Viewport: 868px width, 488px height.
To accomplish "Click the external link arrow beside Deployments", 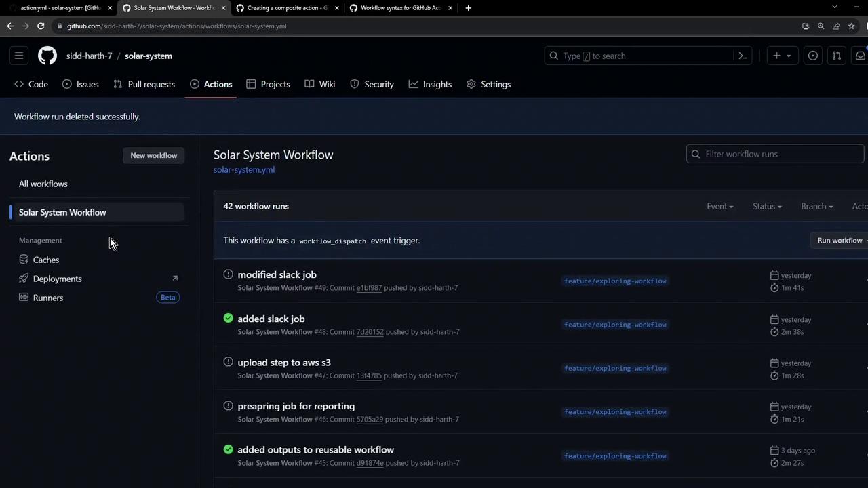I will click(175, 278).
